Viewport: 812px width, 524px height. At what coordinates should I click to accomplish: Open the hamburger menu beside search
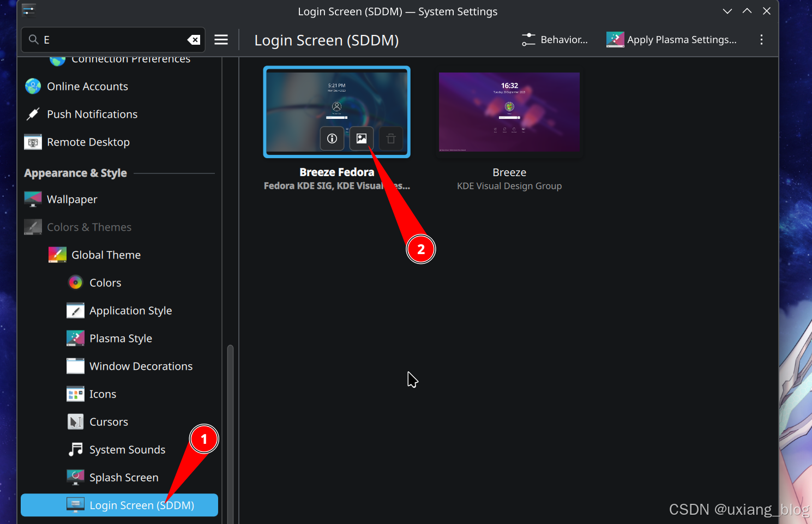pos(221,40)
